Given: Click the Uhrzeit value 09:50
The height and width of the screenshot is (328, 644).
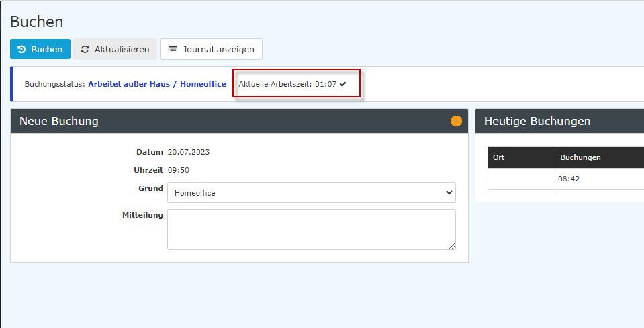Looking at the screenshot, I should [x=178, y=170].
